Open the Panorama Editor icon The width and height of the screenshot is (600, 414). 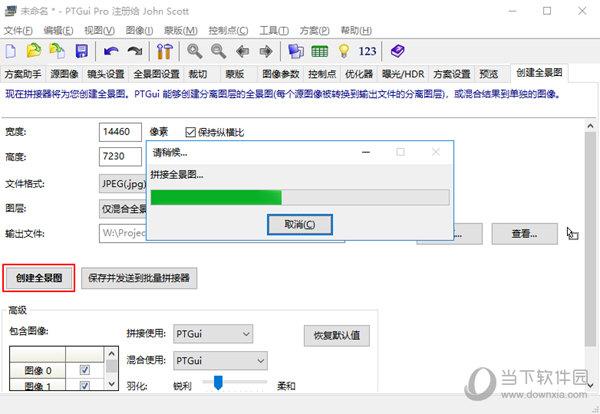pos(296,51)
